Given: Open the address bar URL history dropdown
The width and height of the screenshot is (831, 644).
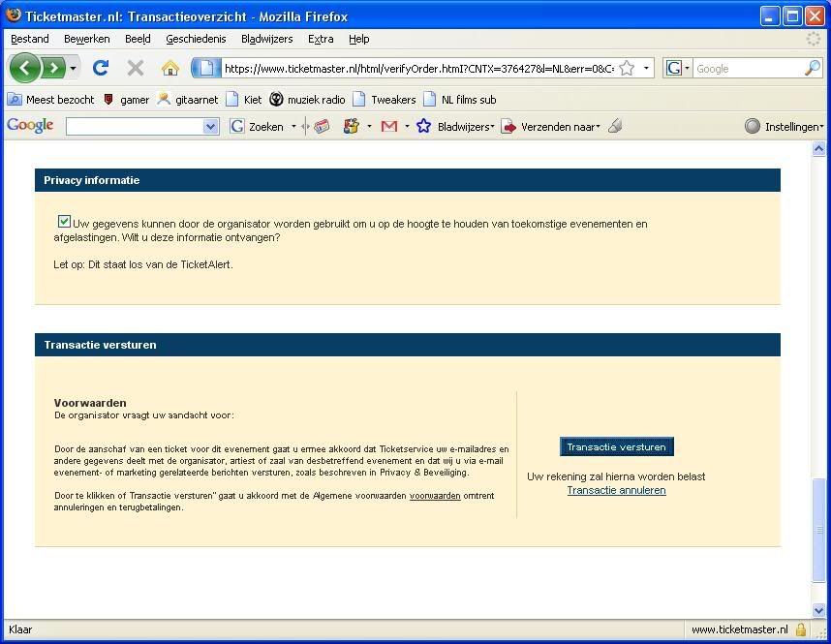Looking at the screenshot, I should click(646, 69).
